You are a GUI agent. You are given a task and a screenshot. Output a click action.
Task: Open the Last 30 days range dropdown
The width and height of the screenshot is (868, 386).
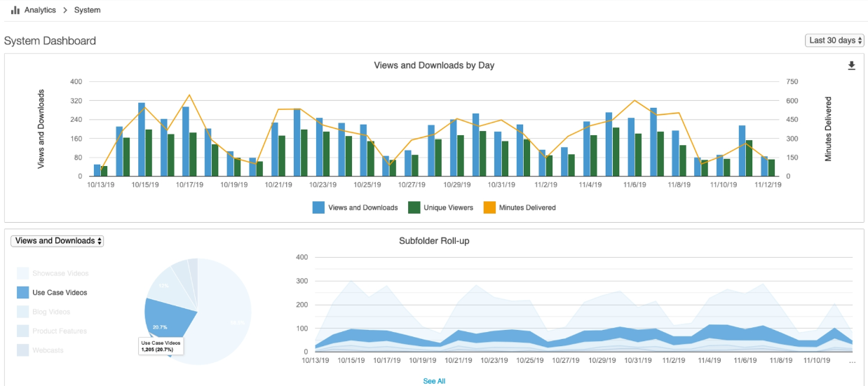tap(834, 41)
